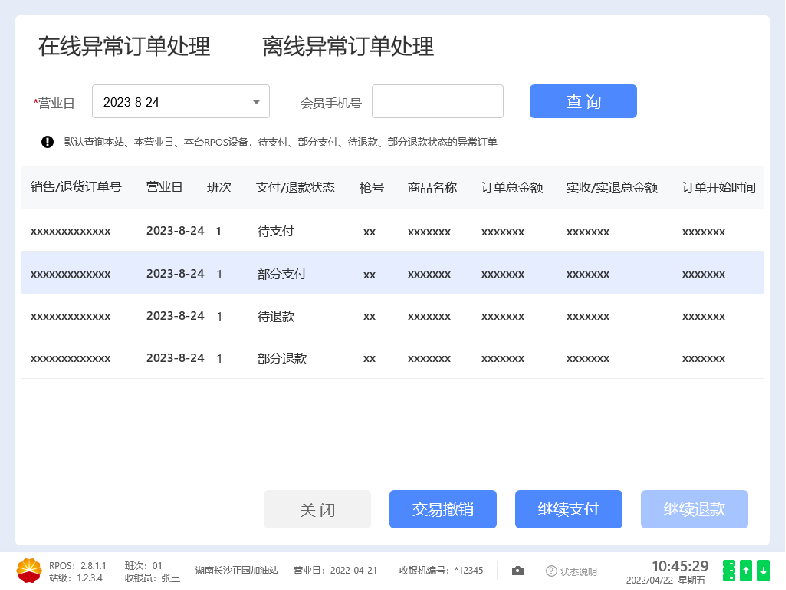Image resolution: width=786 pixels, height=590 pixels.
Task: Click the PetroChina logo in status bar
Action: pyautogui.click(x=29, y=570)
